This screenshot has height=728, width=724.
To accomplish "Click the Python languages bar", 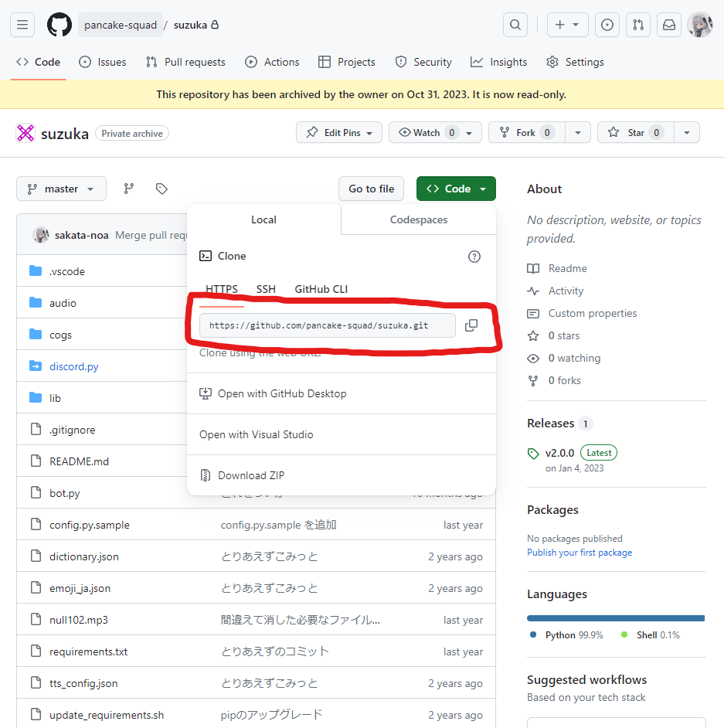I will 615,618.
